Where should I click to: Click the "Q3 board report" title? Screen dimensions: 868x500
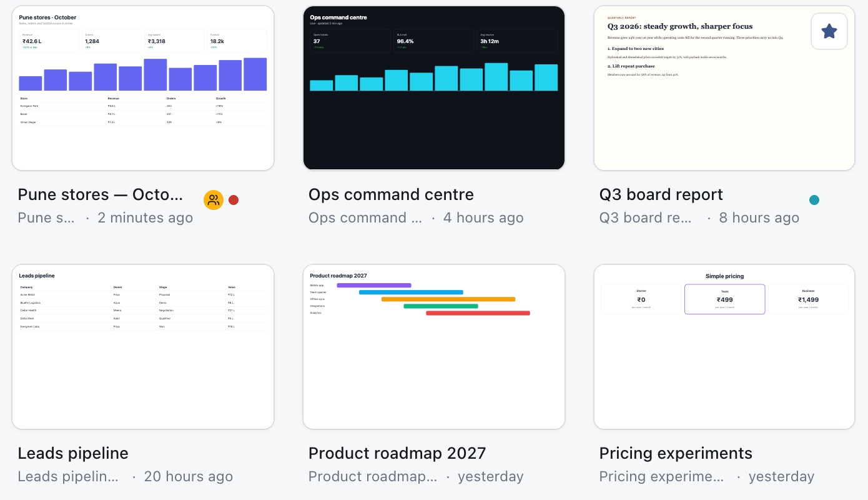(661, 194)
